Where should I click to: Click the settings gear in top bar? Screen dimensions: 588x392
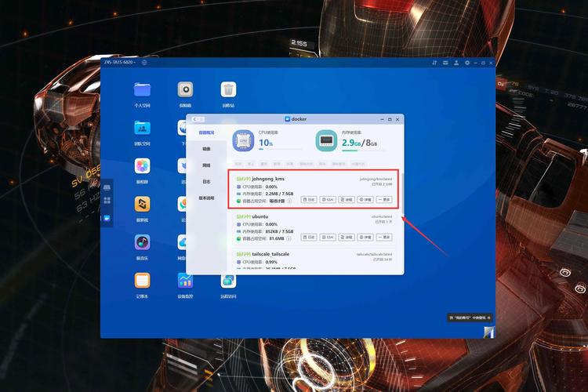coord(467,62)
